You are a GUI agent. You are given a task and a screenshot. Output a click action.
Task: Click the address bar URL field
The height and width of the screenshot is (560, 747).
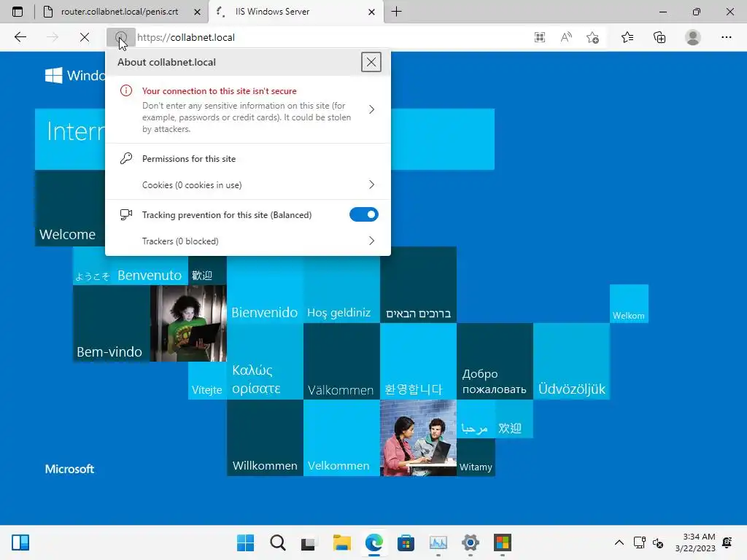coord(329,37)
